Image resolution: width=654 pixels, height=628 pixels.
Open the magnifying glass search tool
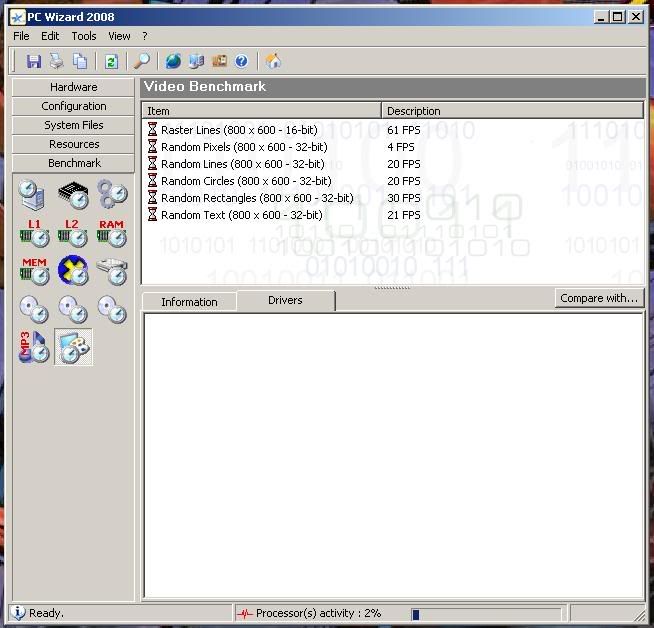click(x=142, y=61)
